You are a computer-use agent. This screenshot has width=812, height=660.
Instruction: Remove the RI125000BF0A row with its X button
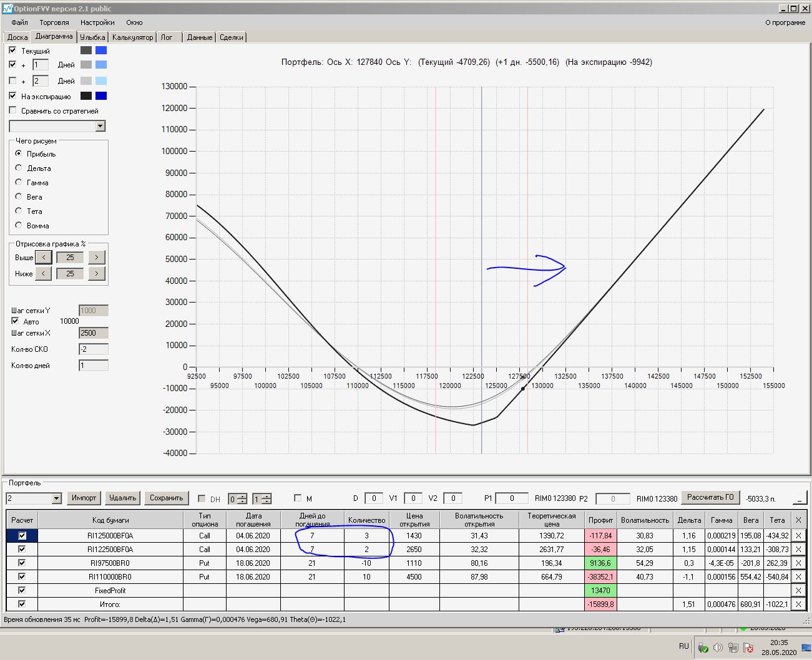coord(798,535)
